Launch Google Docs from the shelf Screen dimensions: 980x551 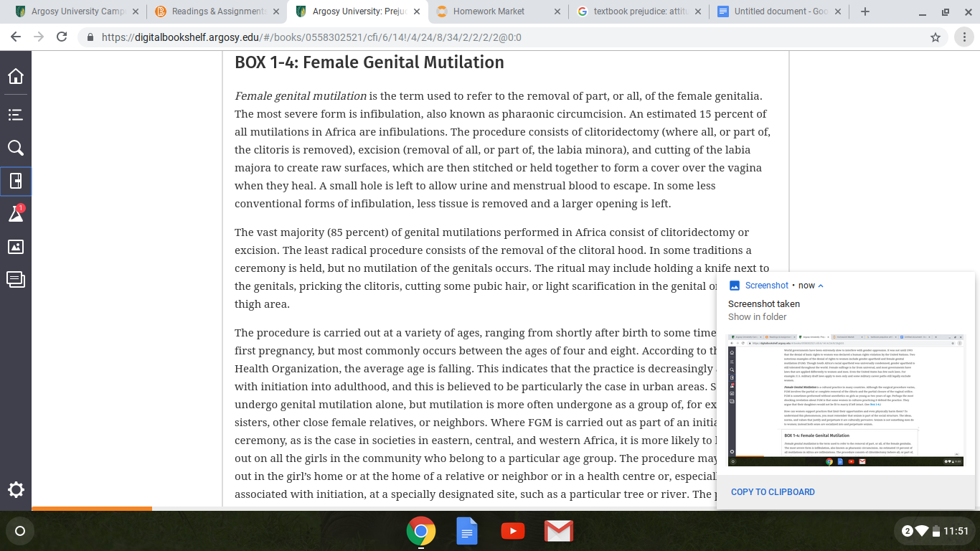[x=467, y=532]
